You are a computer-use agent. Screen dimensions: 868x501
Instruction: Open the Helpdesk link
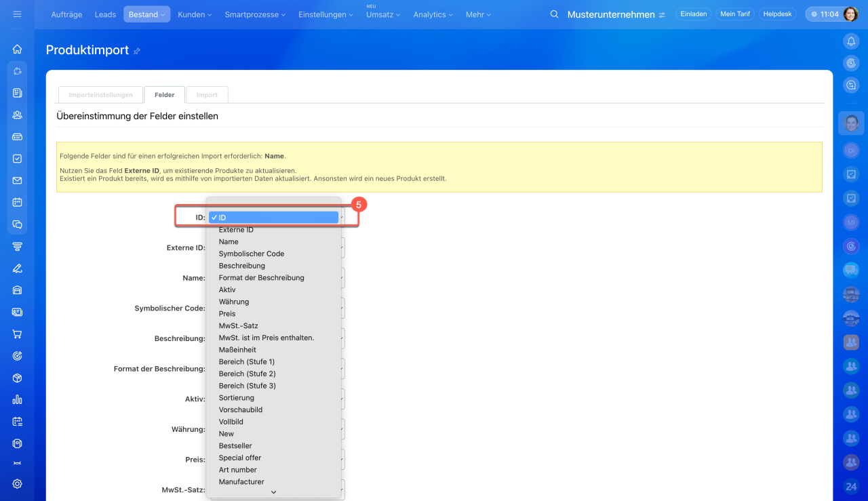click(x=776, y=14)
